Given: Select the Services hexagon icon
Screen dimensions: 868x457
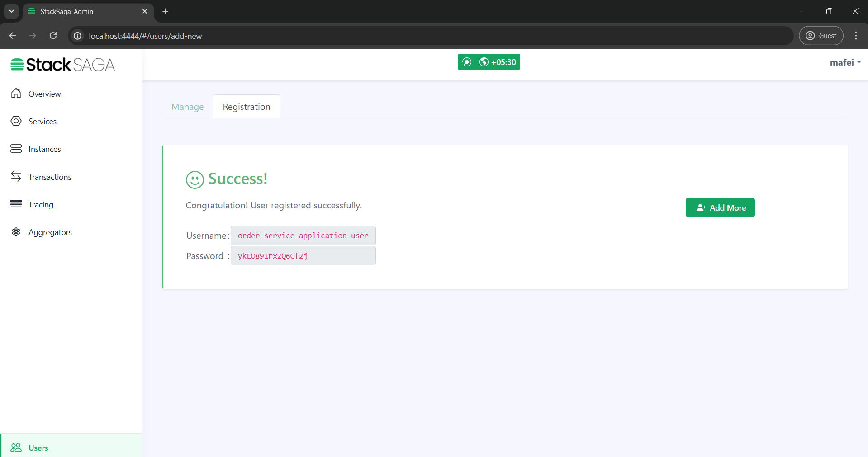Looking at the screenshot, I should click(x=16, y=121).
